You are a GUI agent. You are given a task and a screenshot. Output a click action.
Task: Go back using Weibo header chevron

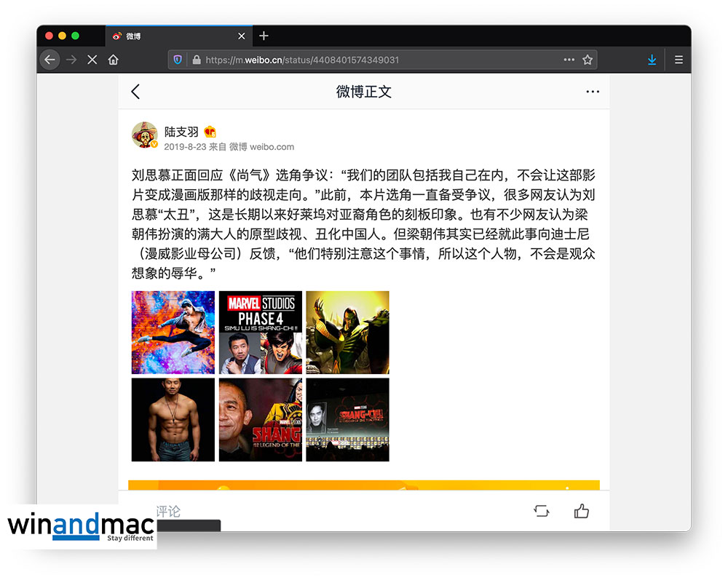(x=135, y=92)
